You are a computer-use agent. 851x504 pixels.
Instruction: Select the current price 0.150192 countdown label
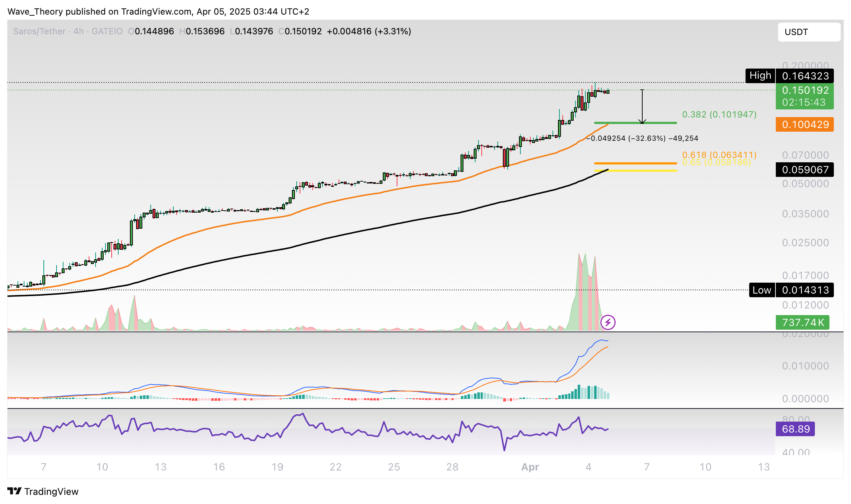tap(804, 96)
